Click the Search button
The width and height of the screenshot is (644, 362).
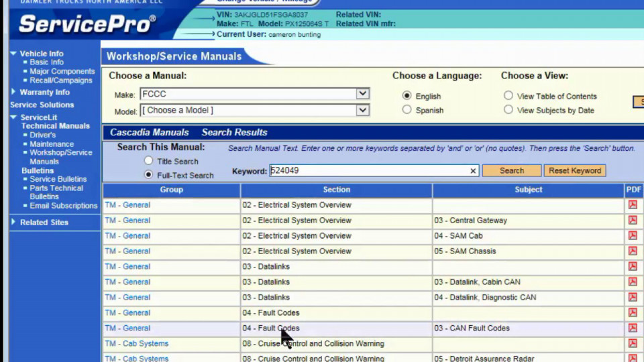(512, 170)
